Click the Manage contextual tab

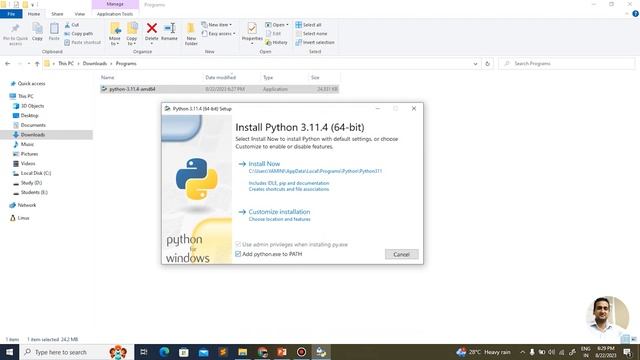pos(115,4)
